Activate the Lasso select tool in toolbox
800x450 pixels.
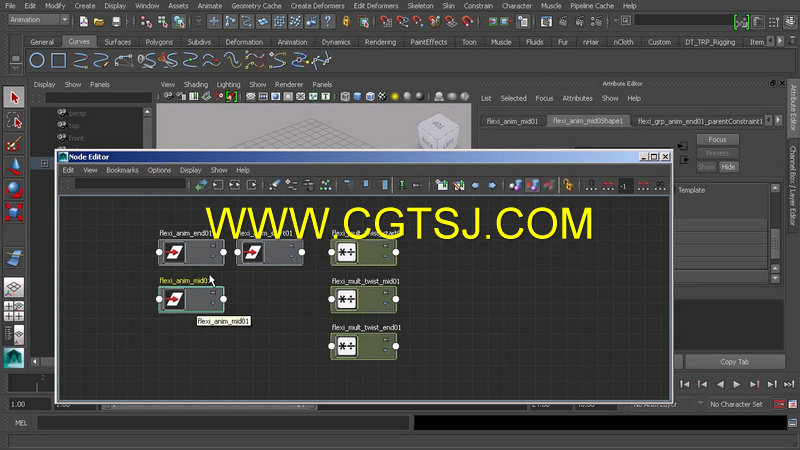[x=14, y=121]
